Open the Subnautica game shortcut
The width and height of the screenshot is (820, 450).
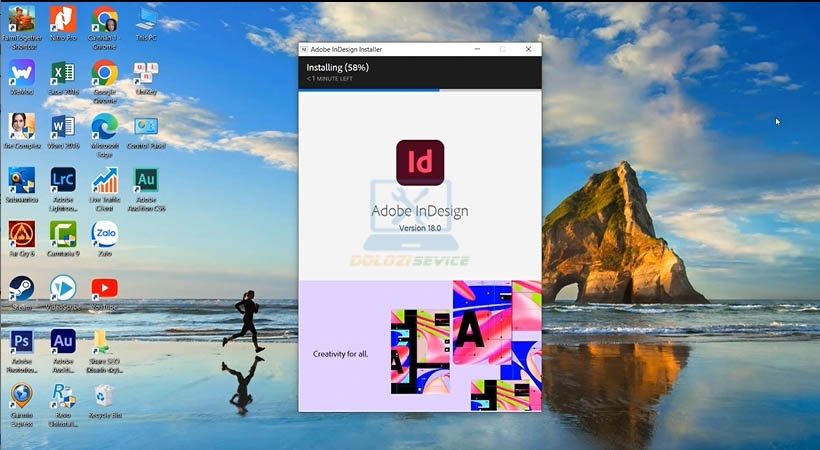[21, 181]
